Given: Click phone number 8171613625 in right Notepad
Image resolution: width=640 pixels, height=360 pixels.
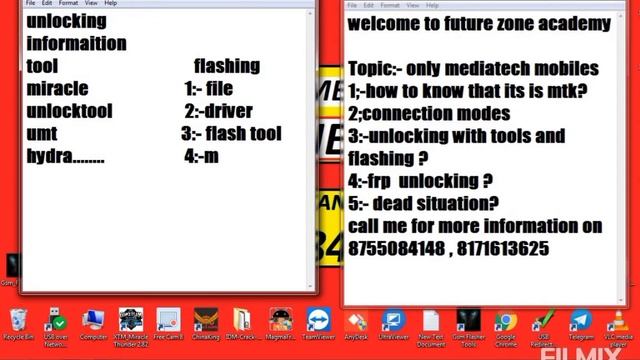Looking at the screenshot, I should pos(503,248).
